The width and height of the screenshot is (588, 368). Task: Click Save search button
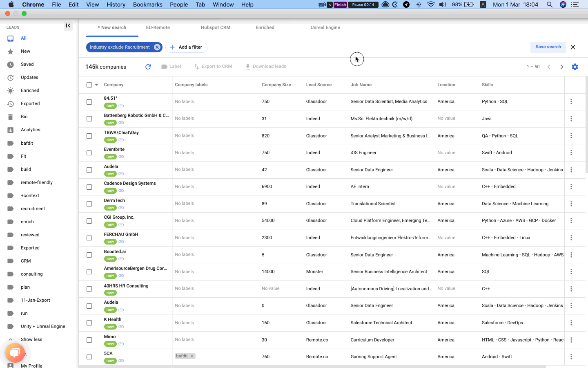(548, 47)
